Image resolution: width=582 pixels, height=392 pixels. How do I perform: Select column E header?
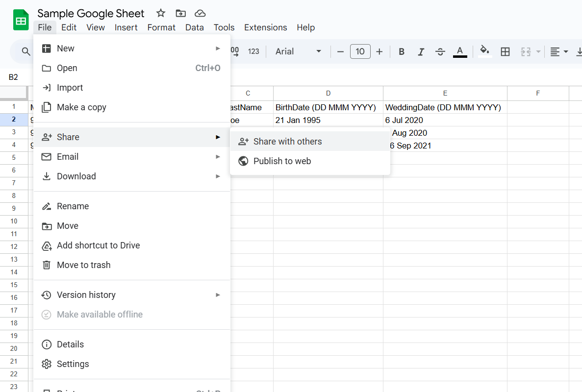pyautogui.click(x=445, y=94)
